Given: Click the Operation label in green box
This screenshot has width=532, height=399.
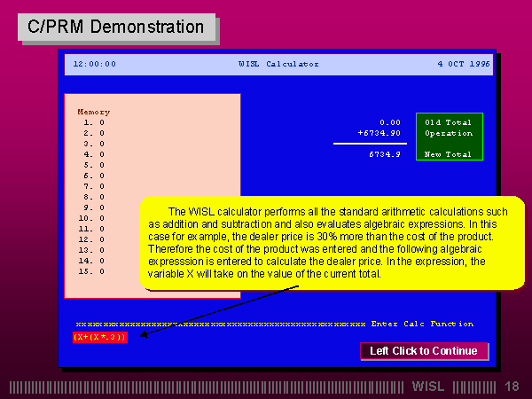Looking at the screenshot, I should coord(446,133).
